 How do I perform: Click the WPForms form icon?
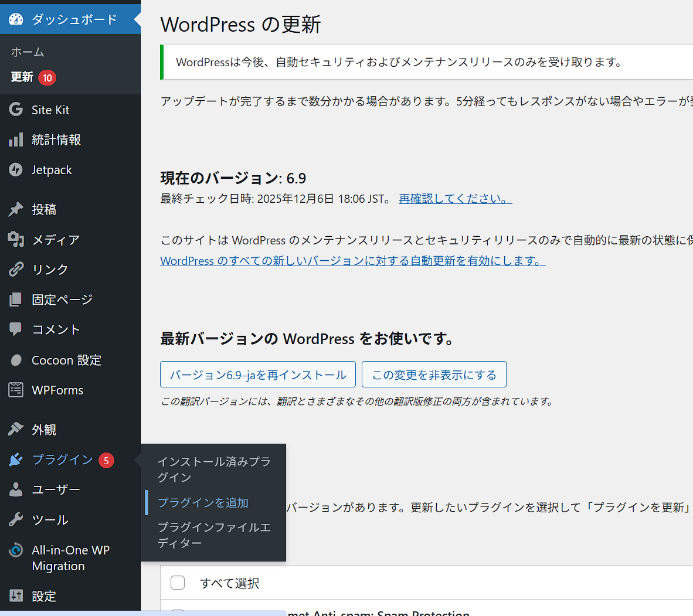coord(16,390)
